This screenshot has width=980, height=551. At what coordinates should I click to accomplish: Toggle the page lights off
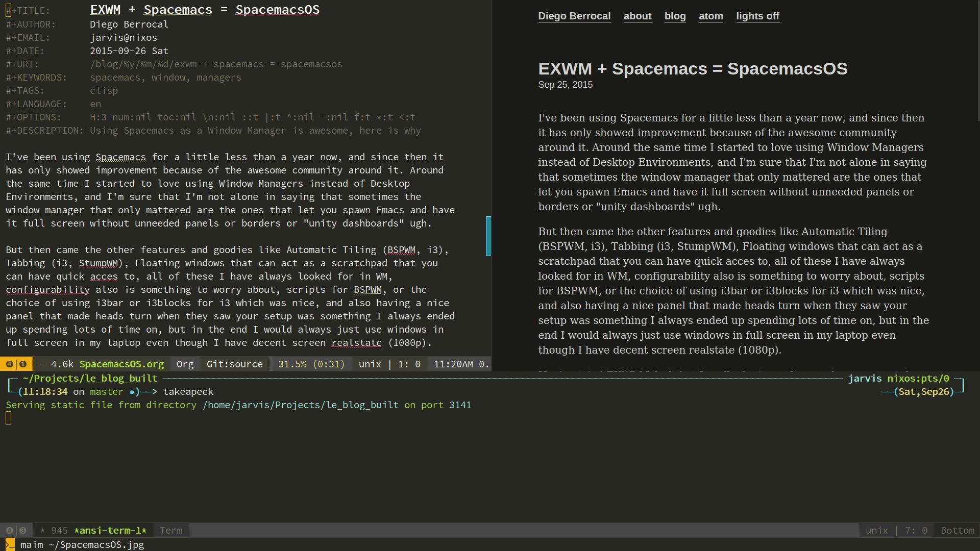click(757, 16)
